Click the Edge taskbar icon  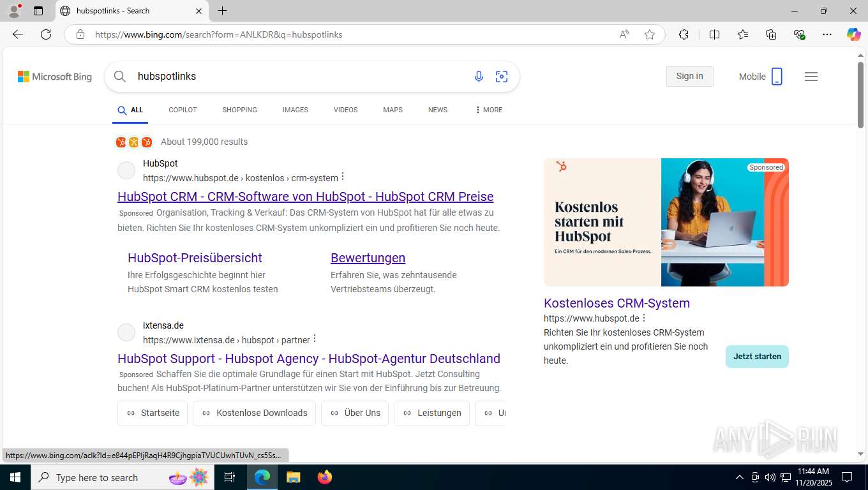(x=262, y=477)
